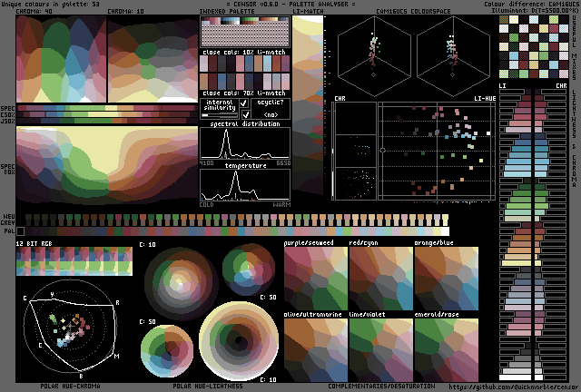Click the polar hue-lightness disc labelled C: 10 at top
Screen dimensions: 581x392
181,283
